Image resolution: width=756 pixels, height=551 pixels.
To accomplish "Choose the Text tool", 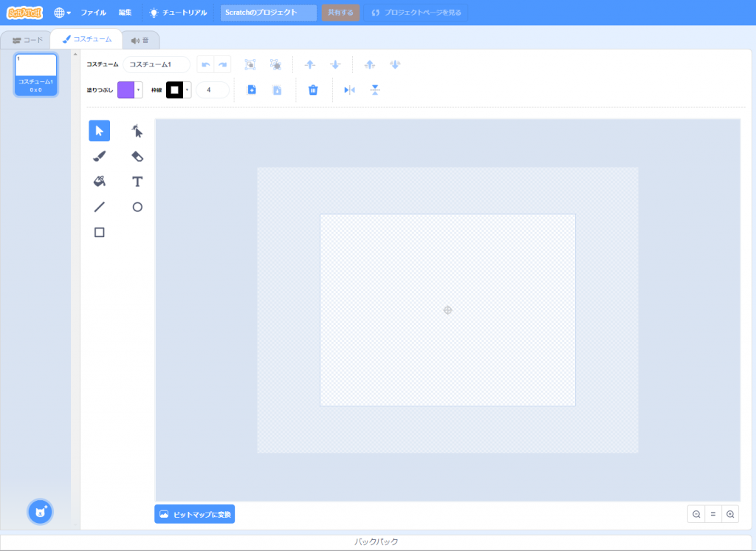I will pos(137,182).
